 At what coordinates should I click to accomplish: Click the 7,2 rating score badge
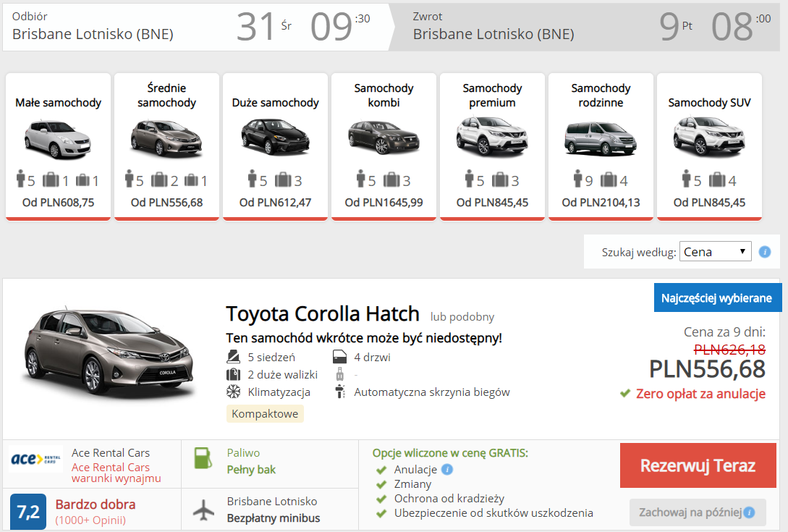[x=28, y=512]
